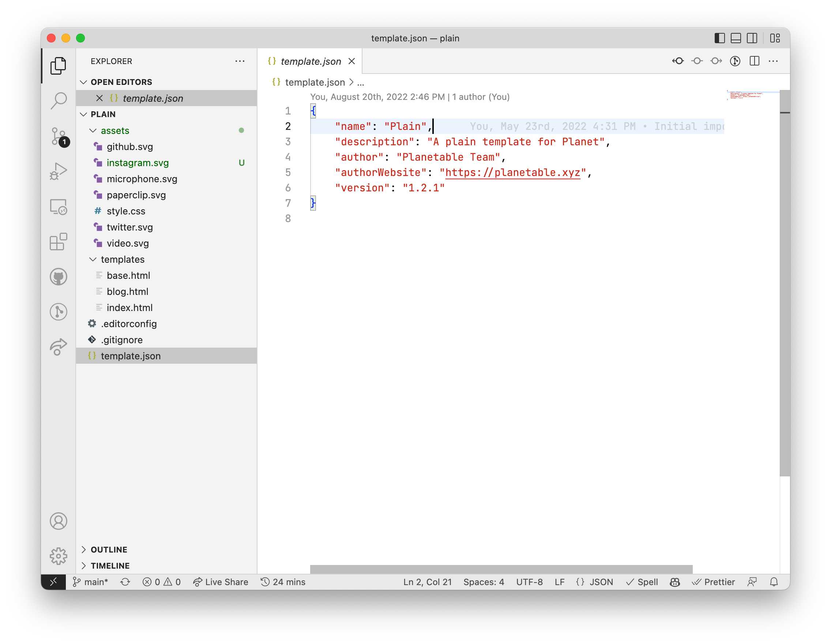Click the Live Share status button
The width and height of the screenshot is (831, 644).
pos(221,582)
